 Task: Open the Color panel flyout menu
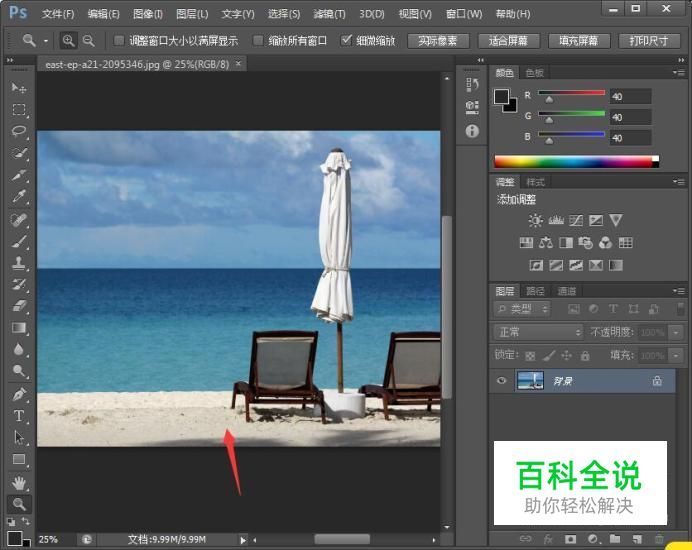tap(679, 72)
